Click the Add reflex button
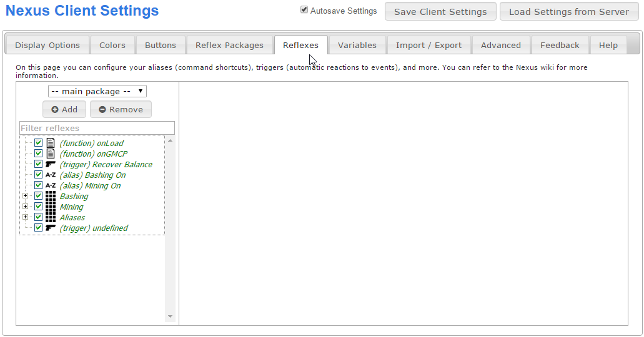This screenshot has height=337, width=644. pos(64,109)
